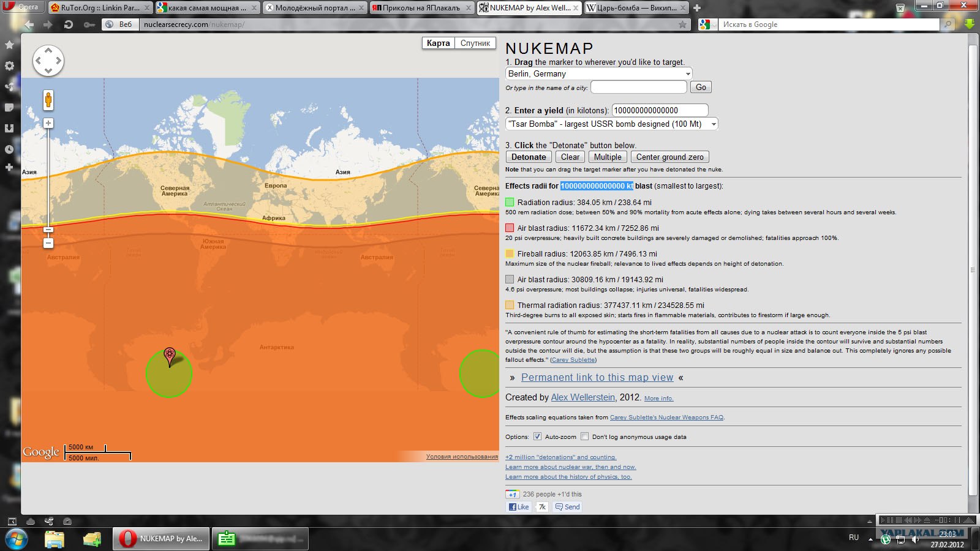
Task: Zoom out the map with minus button
Action: click(x=48, y=243)
